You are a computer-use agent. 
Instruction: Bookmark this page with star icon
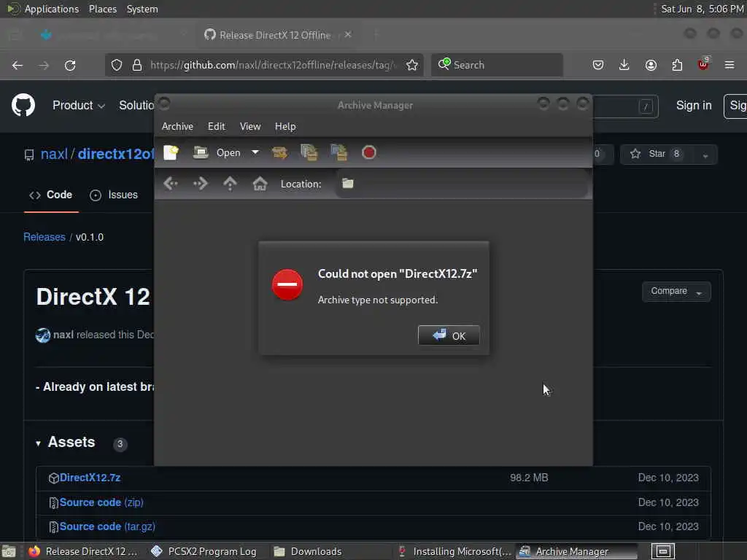click(412, 65)
